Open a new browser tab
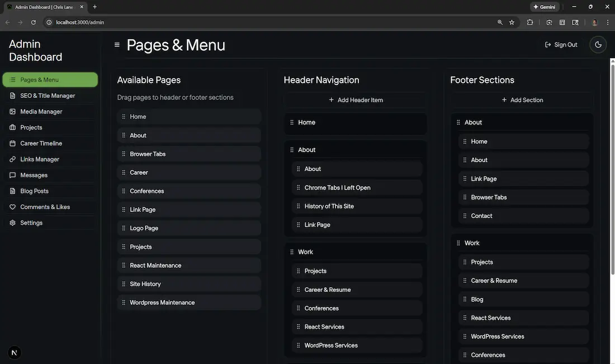Viewport: 615px width, 364px height. coord(94,7)
